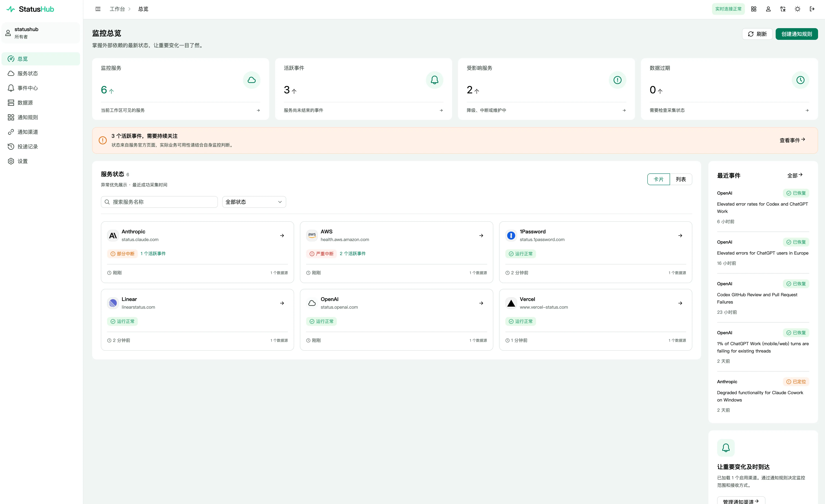Click the 实时连接正常 status badge

pos(728,9)
